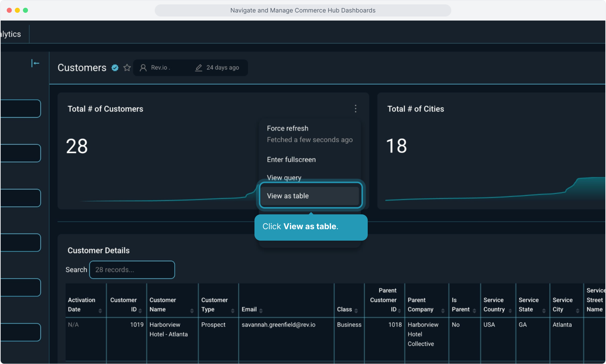606x364 pixels.
Task: Sort the Customer ID column
Action: [x=140, y=311]
